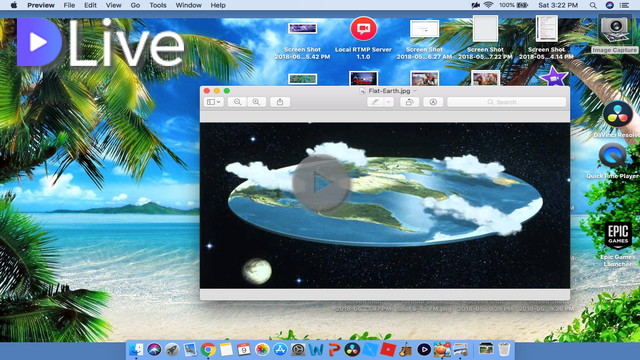The image size is (640, 360).
Task: Open the Edit menu
Action: pyautogui.click(x=90, y=5)
